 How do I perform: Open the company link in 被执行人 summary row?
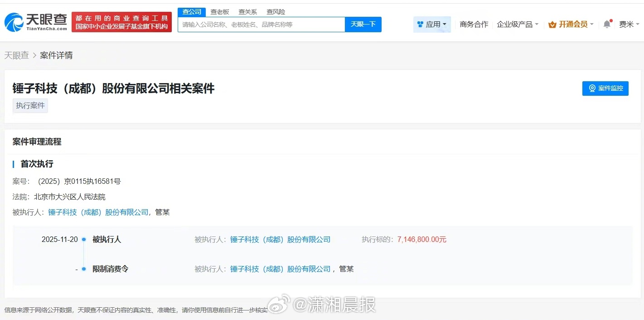pyautogui.click(x=98, y=212)
